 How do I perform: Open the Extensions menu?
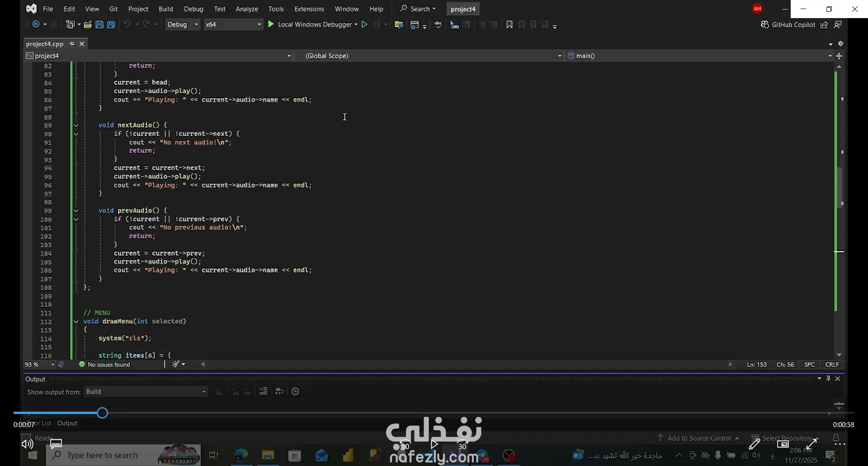(x=309, y=9)
